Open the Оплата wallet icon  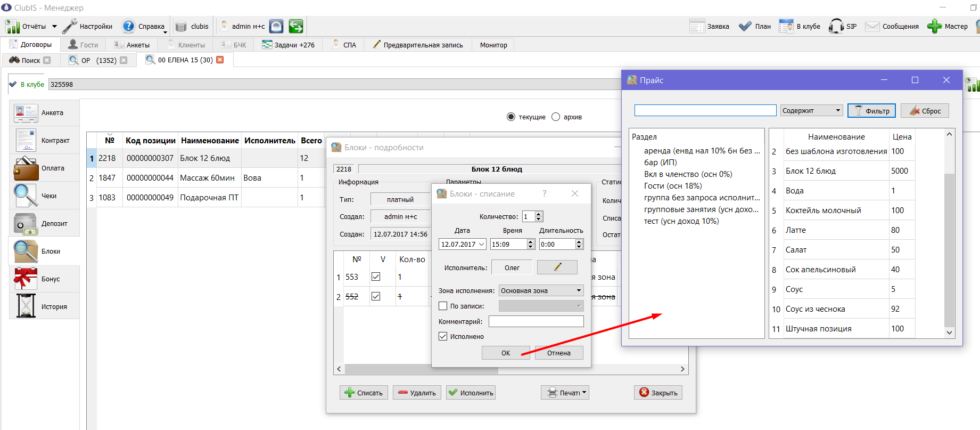26,168
